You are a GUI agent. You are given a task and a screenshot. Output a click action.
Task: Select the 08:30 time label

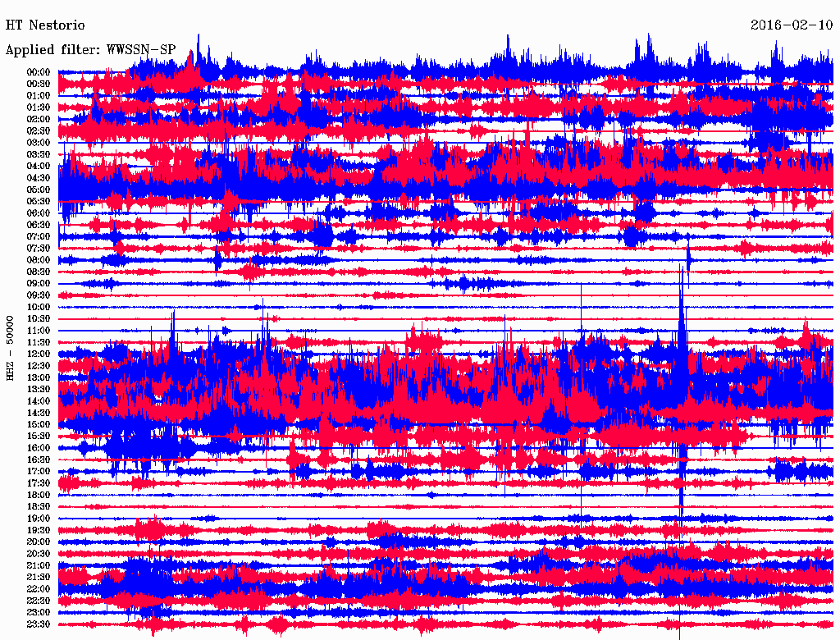[39, 272]
